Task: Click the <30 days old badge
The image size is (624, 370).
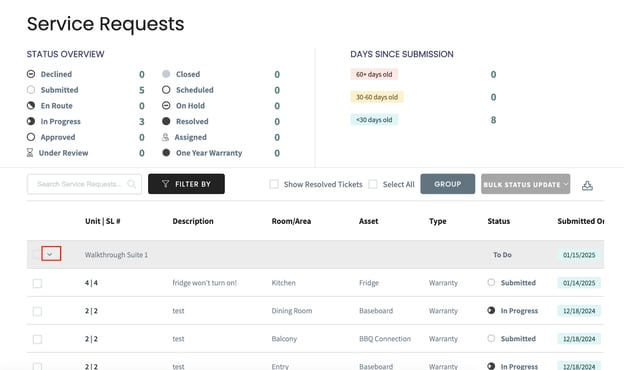Action: (x=374, y=120)
